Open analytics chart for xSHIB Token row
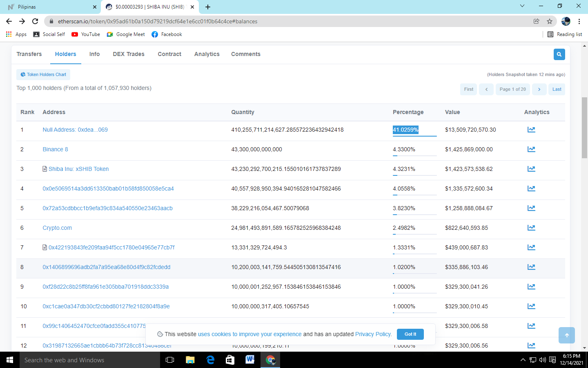 531,169
